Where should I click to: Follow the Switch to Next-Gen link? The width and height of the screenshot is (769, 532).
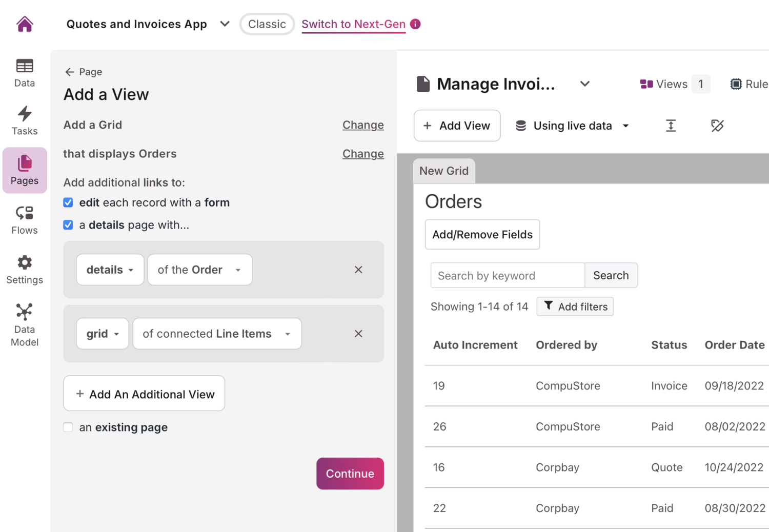click(x=353, y=24)
